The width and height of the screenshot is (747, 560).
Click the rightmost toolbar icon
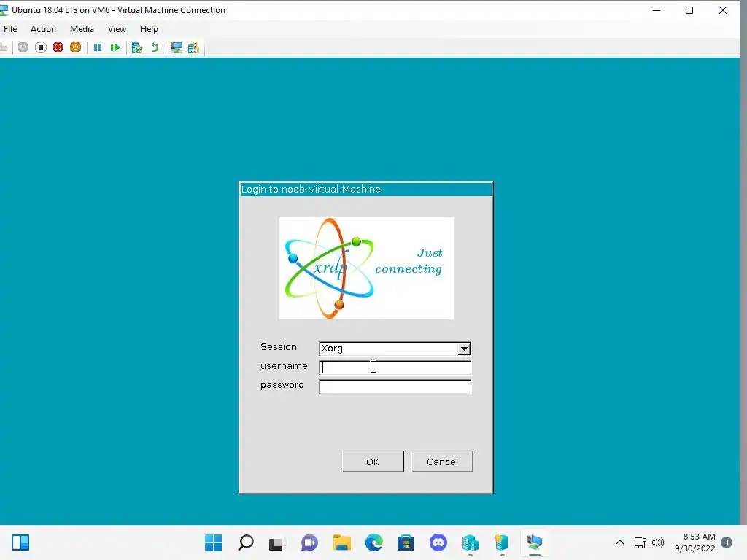pyautogui.click(x=193, y=47)
